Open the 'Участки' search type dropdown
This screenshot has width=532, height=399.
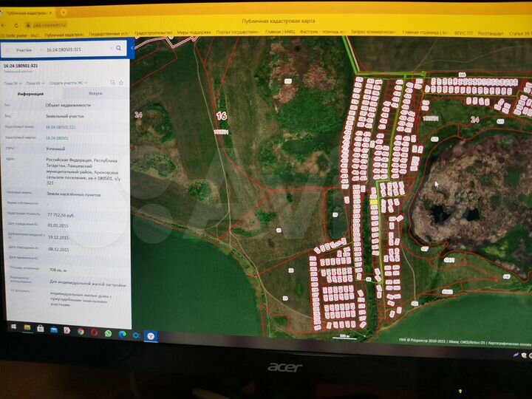point(24,50)
